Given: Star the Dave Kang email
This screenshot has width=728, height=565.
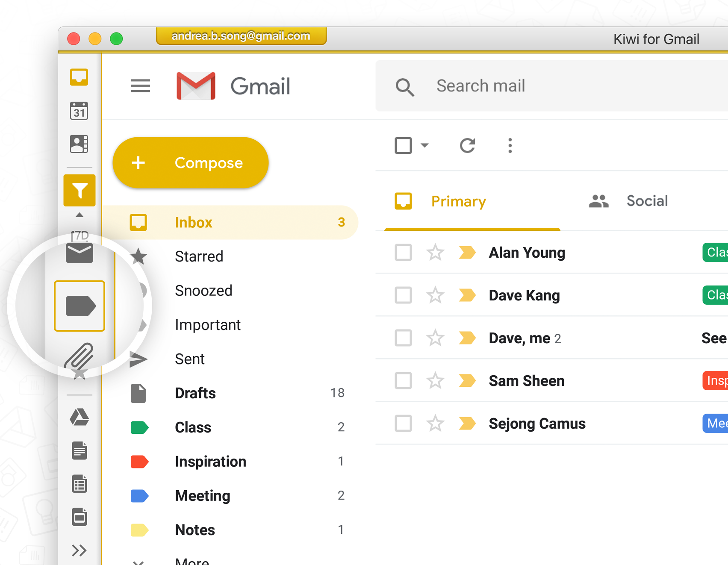Looking at the screenshot, I should [x=435, y=295].
